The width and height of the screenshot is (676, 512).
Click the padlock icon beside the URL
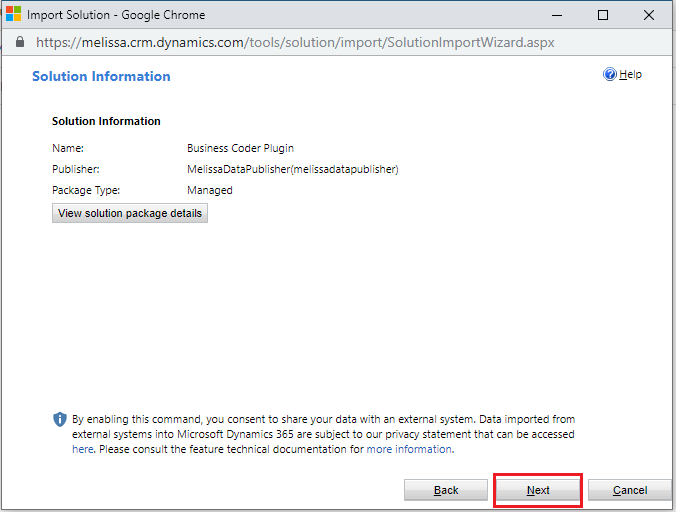coord(20,43)
